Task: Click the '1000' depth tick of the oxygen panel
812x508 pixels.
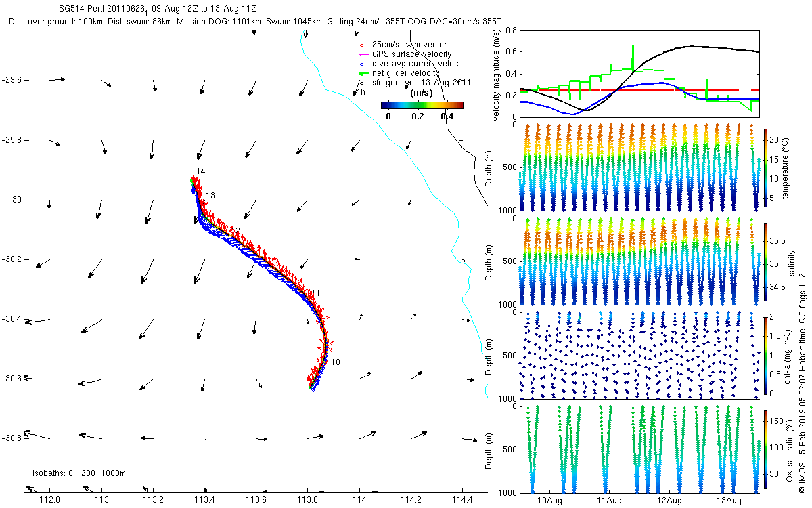Action: point(507,492)
